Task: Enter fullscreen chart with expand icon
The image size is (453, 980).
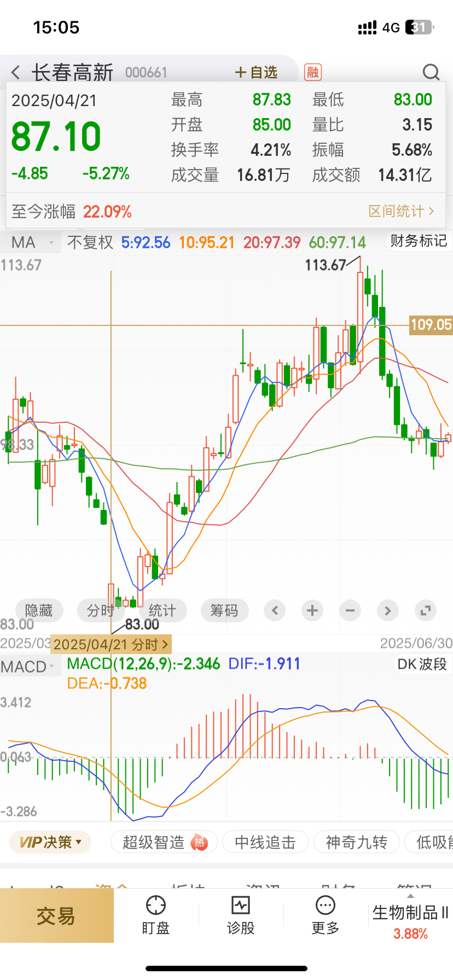Action: pos(425,610)
